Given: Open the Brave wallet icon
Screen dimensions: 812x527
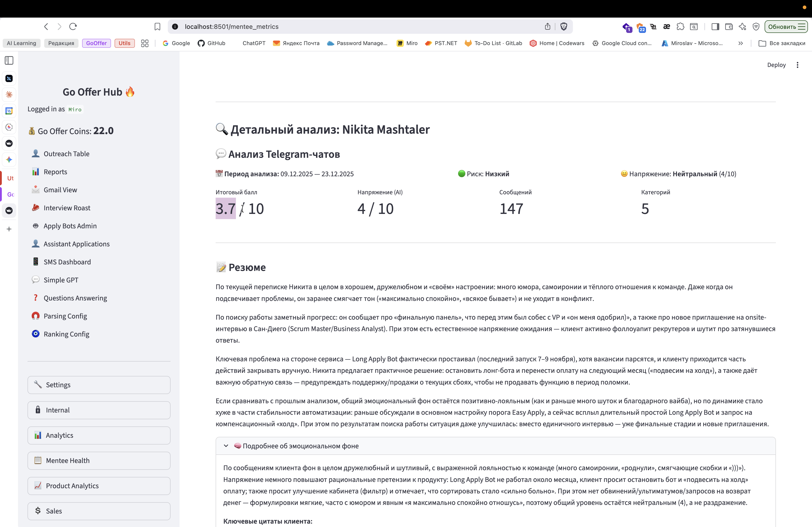Looking at the screenshot, I should (x=729, y=27).
